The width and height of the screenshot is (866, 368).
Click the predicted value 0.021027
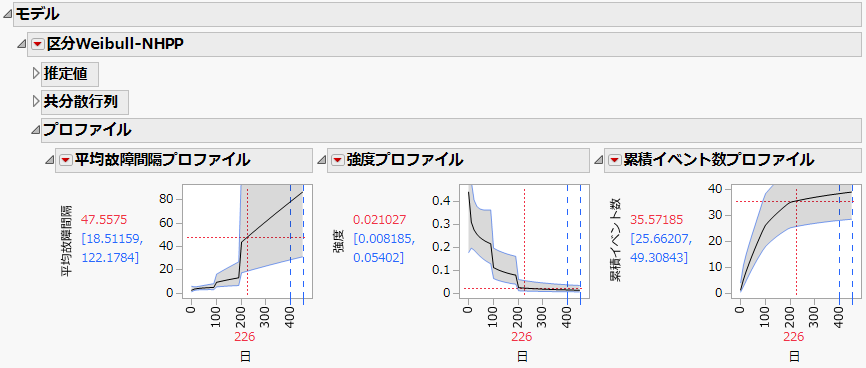(x=378, y=219)
